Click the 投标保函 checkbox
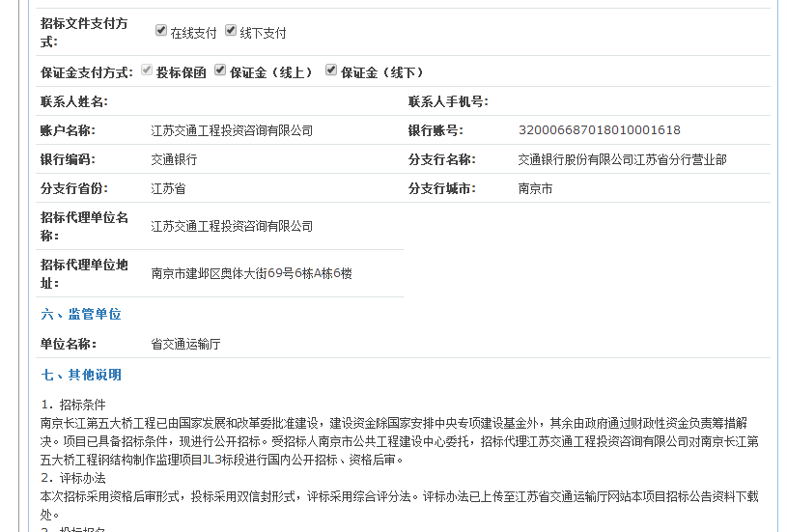 tap(147, 70)
